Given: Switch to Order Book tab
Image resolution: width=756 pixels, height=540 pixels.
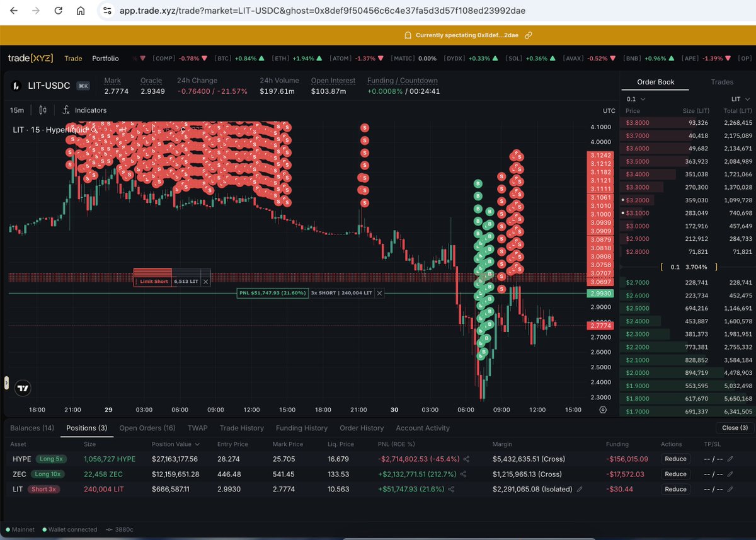Looking at the screenshot, I should coord(656,82).
